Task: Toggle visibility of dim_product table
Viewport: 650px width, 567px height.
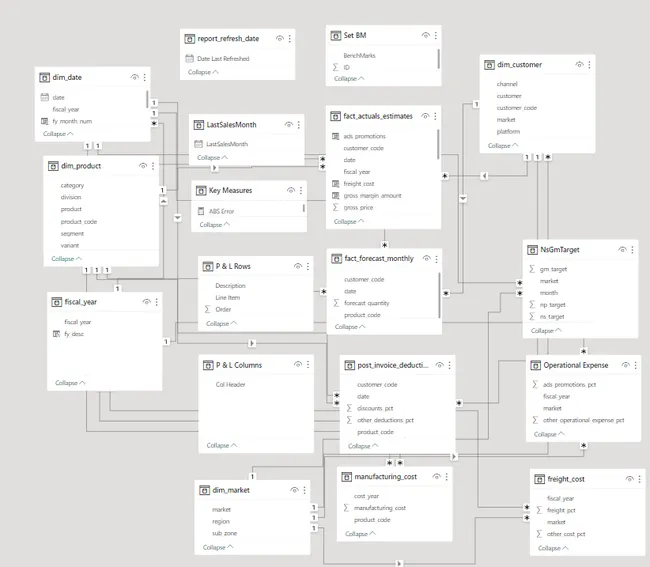Action: 143,166
